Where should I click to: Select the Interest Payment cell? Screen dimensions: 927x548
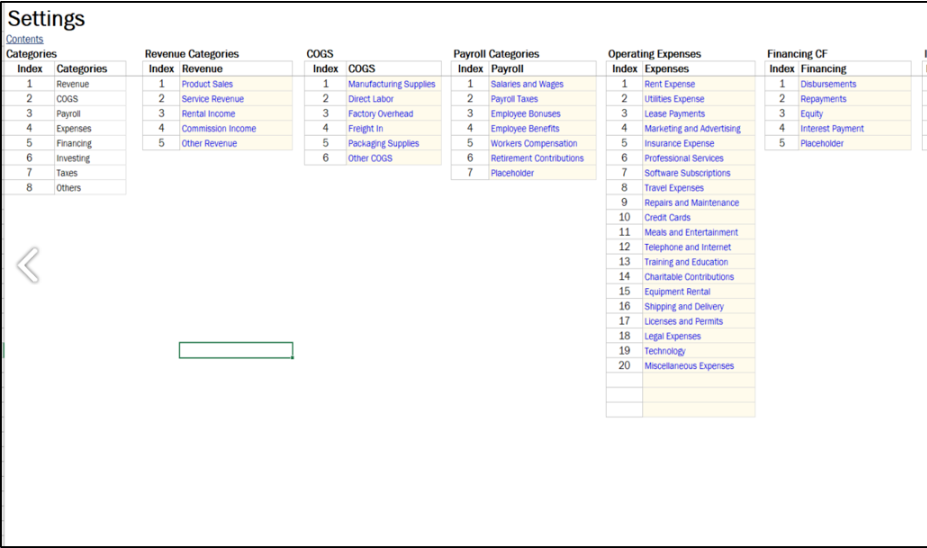[832, 128]
